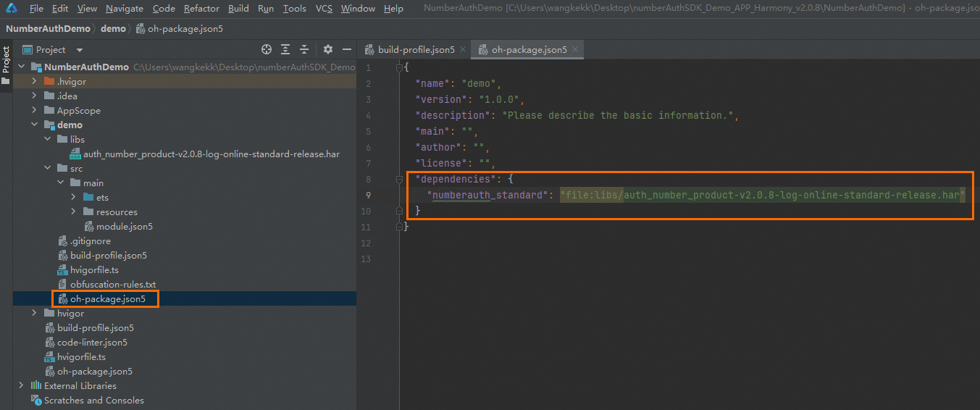The width and height of the screenshot is (980, 410).
Task: Click the Scratches and Consoles icon
Action: 36,400
